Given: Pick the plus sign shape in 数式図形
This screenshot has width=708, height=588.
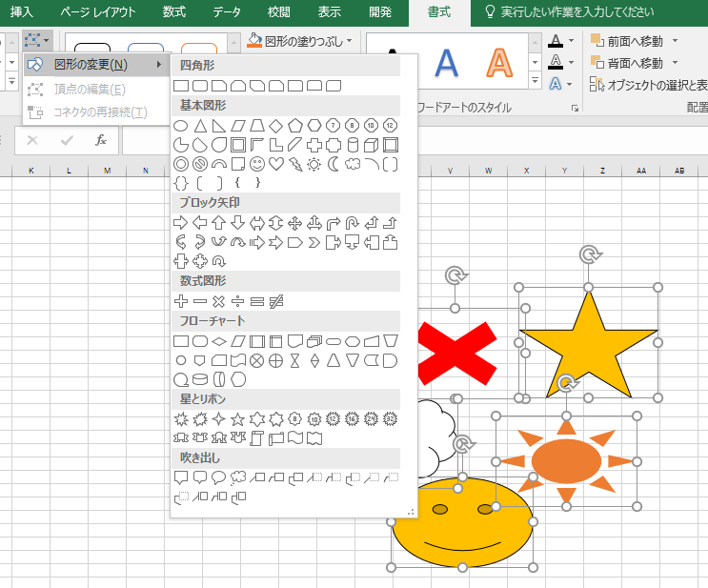Looking at the screenshot, I should [181, 301].
